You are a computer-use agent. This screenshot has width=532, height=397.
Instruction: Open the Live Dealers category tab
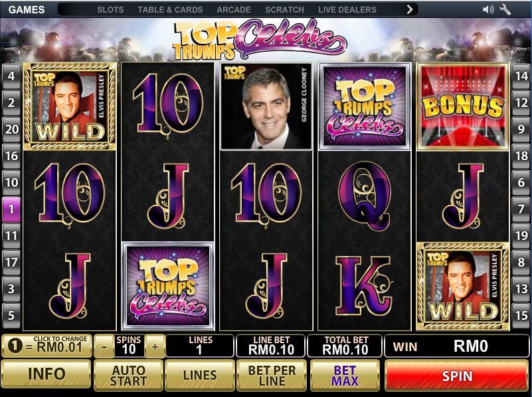pos(347,10)
